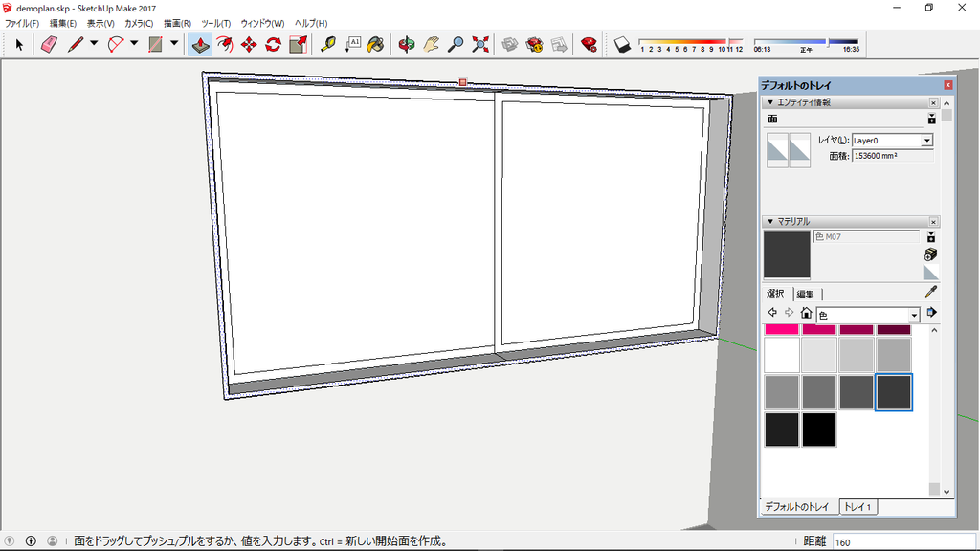
Task: Toggle the shadows display button
Action: (622, 44)
